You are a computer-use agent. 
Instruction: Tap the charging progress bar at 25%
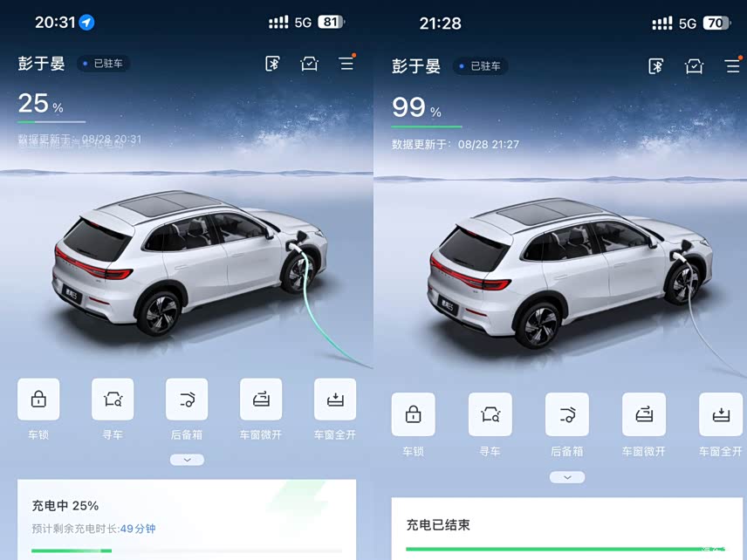click(x=187, y=550)
